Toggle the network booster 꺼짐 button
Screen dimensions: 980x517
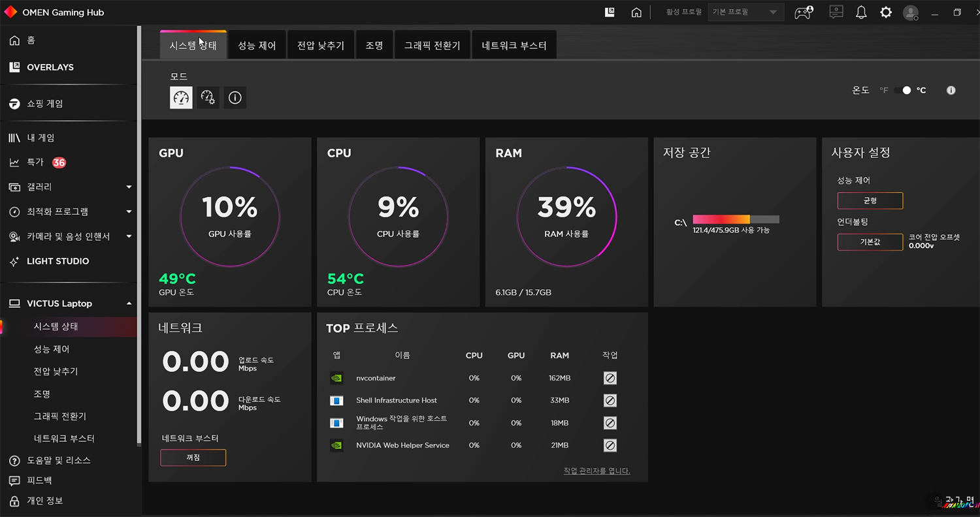pos(193,458)
